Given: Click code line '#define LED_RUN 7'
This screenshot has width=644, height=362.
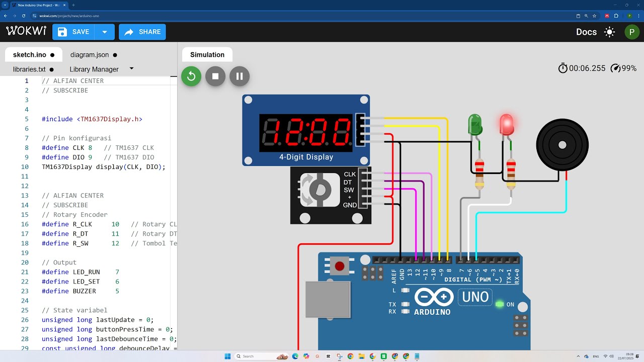Looking at the screenshot, I should pyautogui.click(x=80, y=272).
